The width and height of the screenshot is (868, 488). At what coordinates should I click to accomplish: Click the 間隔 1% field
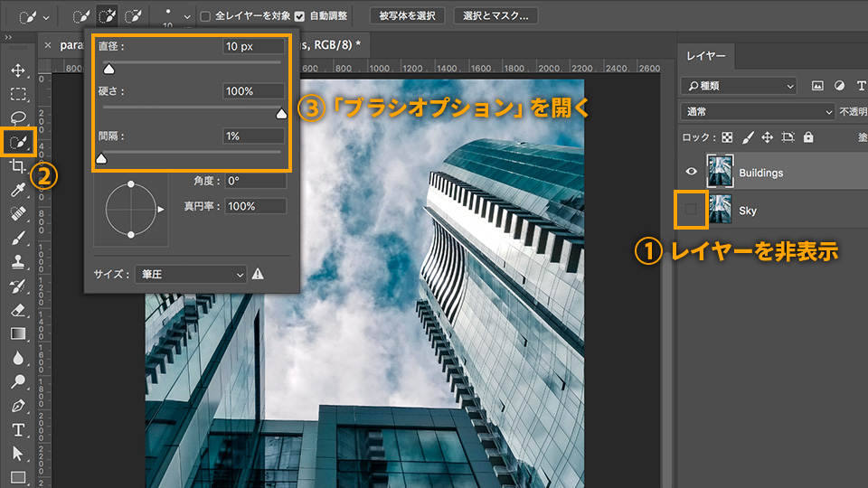[x=253, y=136]
